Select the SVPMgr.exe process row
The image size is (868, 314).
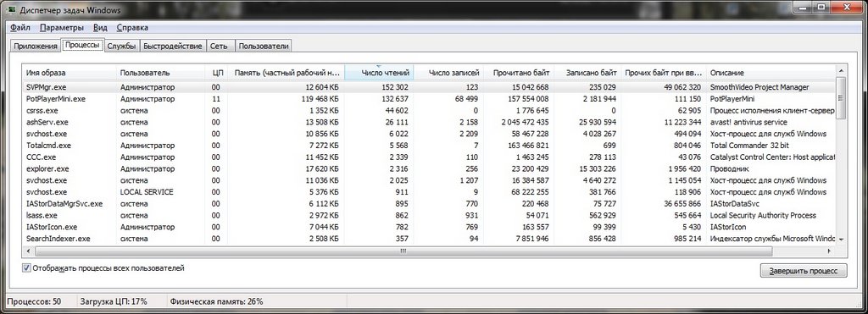pos(428,87)
